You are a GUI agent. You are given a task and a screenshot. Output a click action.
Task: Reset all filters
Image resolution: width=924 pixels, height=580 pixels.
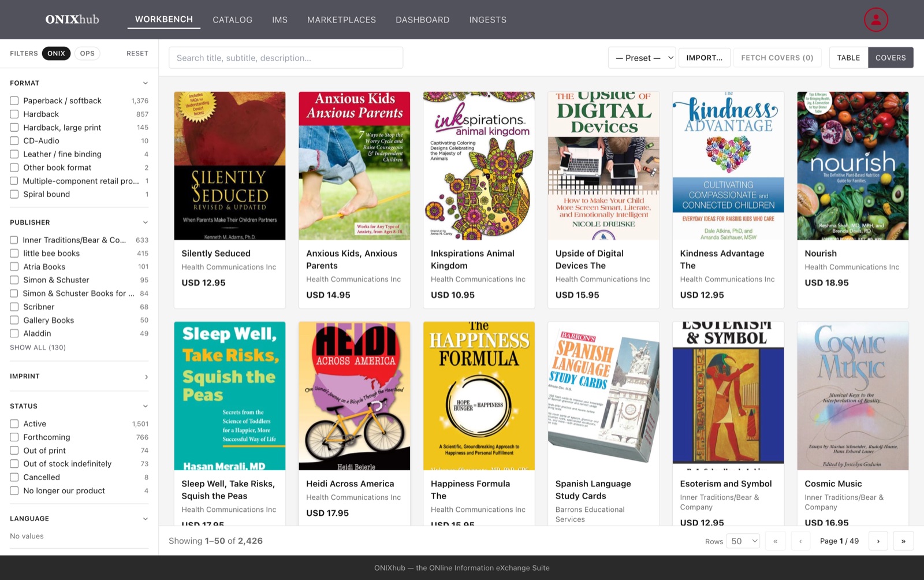point(137,54)
